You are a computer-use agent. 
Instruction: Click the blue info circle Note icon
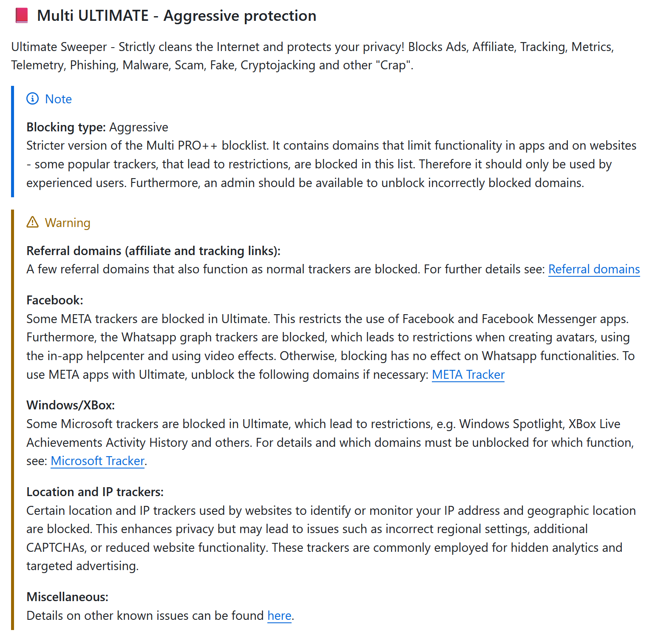[32, 99]
